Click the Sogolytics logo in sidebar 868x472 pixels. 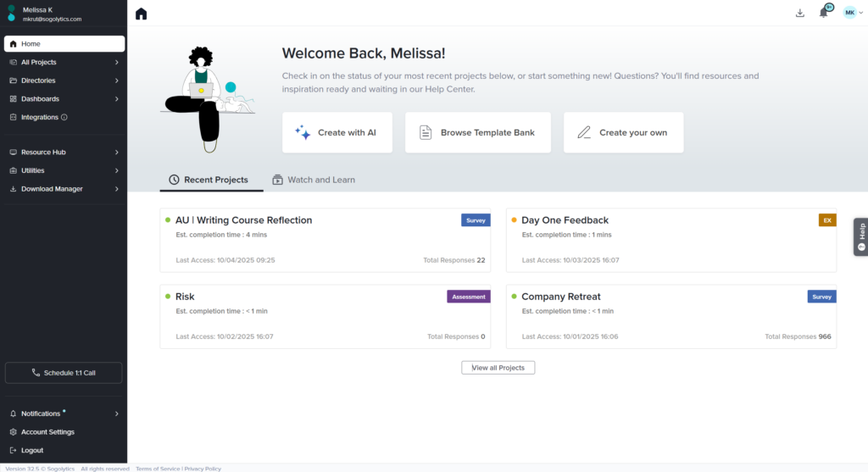pyautogui.click(x=11, y=13)
